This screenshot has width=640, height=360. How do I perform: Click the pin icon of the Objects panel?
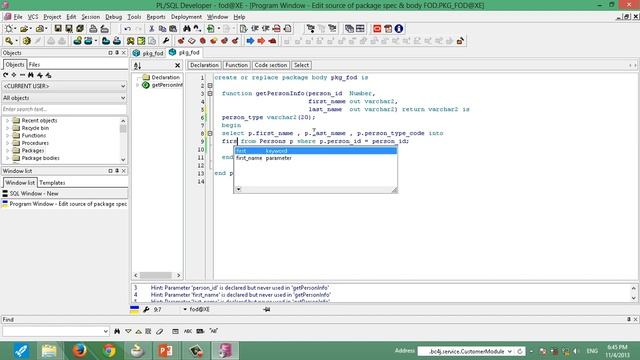click(x=117, y=53)
